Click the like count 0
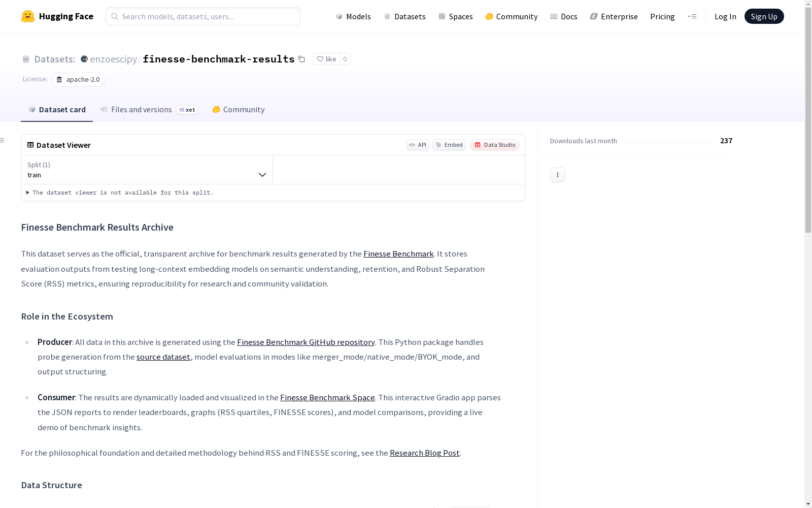This screenshot has width=812, height=508. (345, 59)
